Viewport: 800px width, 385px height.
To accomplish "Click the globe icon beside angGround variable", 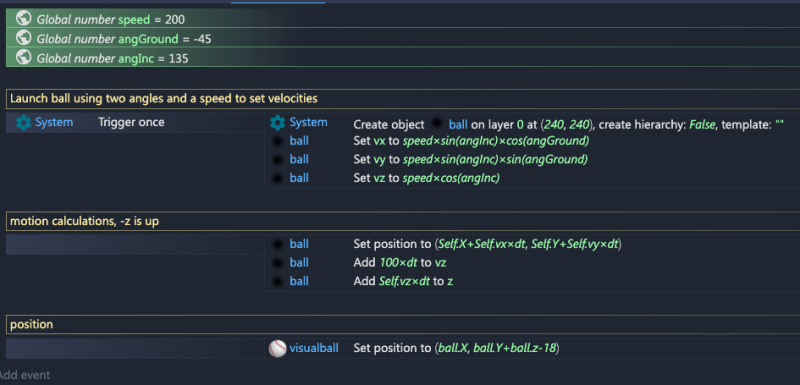I will [23, 38].
